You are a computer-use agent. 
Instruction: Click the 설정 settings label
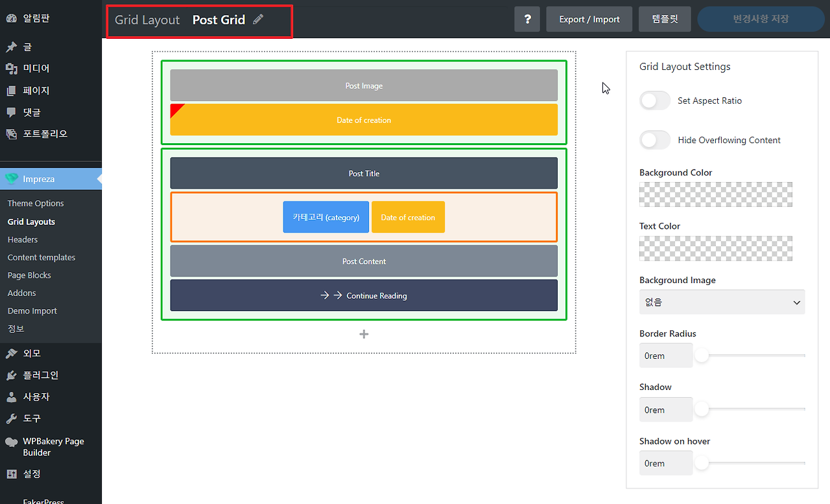(32, 474)
